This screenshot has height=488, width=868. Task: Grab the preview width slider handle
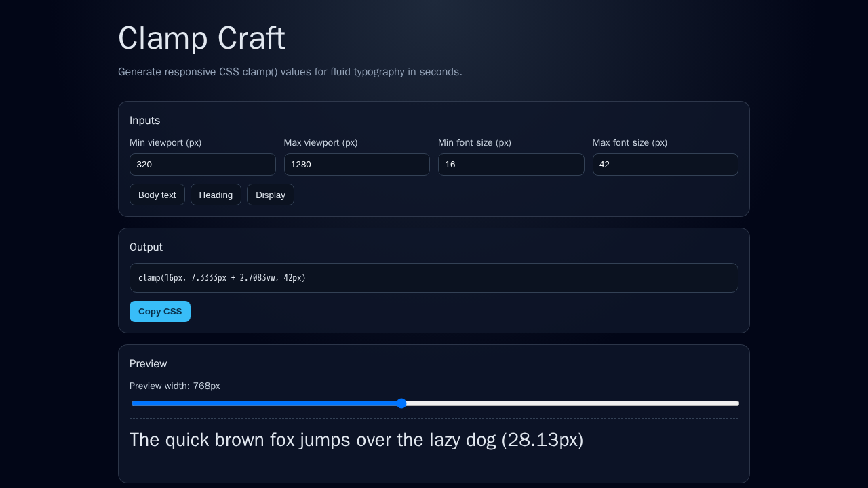click(x=401, y=403)
